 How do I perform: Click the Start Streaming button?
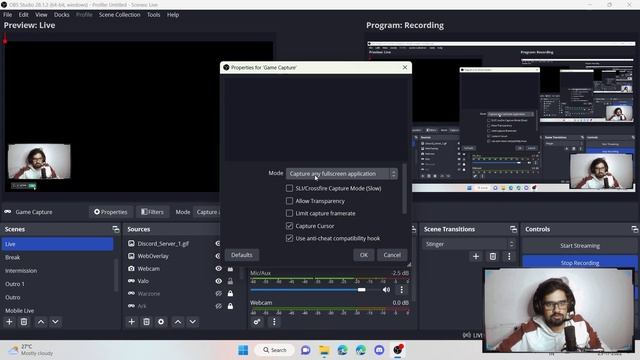pos(580,246)
